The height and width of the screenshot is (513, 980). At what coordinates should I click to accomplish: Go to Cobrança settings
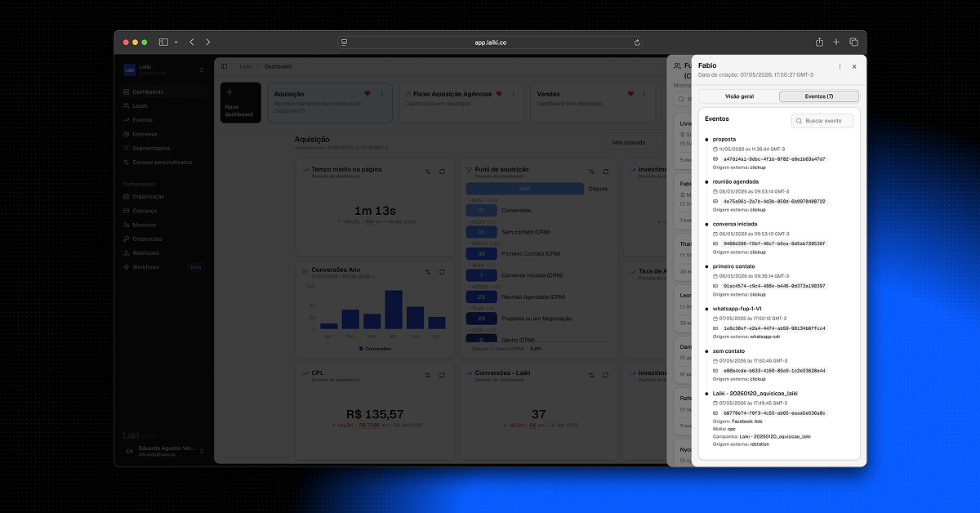pyautogui.click(x=163, y=211)
